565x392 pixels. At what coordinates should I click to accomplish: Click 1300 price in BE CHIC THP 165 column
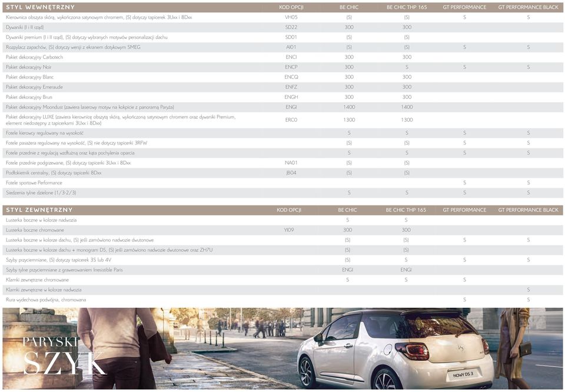point(407,120)
